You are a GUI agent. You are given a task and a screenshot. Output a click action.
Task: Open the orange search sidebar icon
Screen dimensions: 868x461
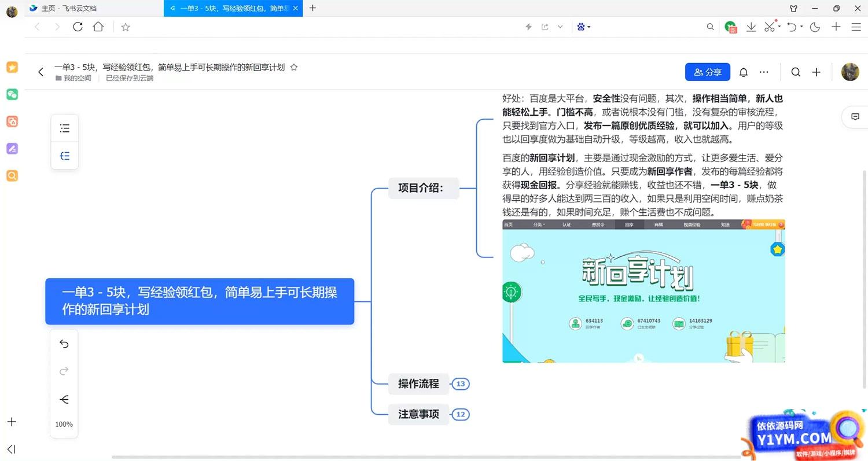coord(12,176)
